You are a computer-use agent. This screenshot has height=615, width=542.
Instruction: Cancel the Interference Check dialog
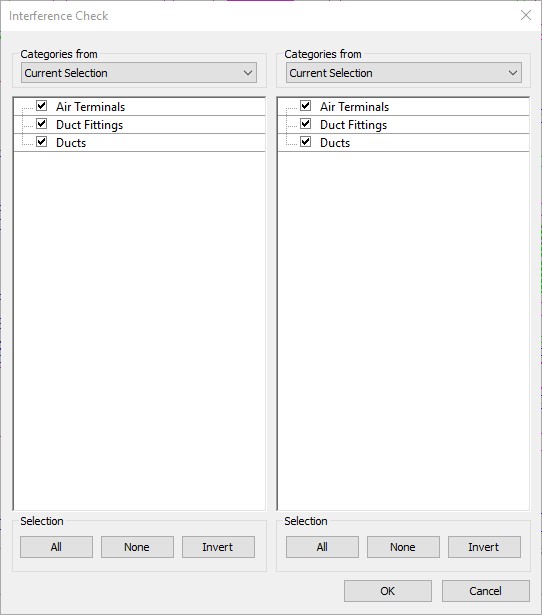486,591
